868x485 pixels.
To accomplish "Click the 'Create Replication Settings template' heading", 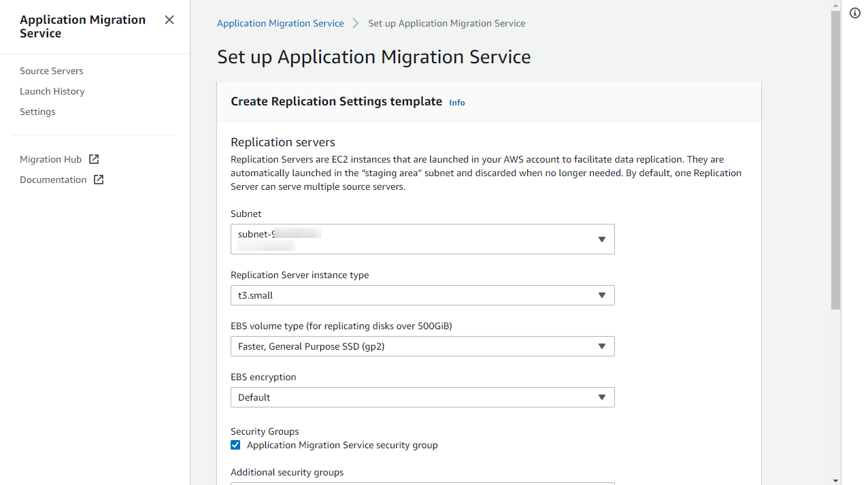I will click(x=336, y=101).
